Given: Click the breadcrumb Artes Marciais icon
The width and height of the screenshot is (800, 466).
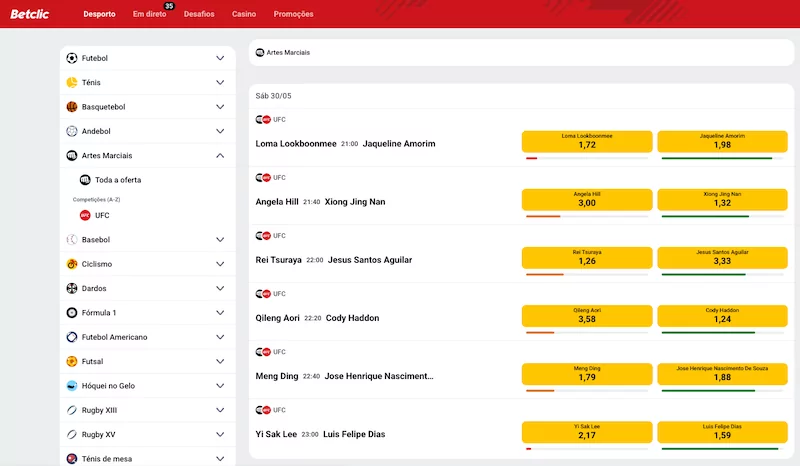Looking at the screenshot, I should (x=260, y=53).
